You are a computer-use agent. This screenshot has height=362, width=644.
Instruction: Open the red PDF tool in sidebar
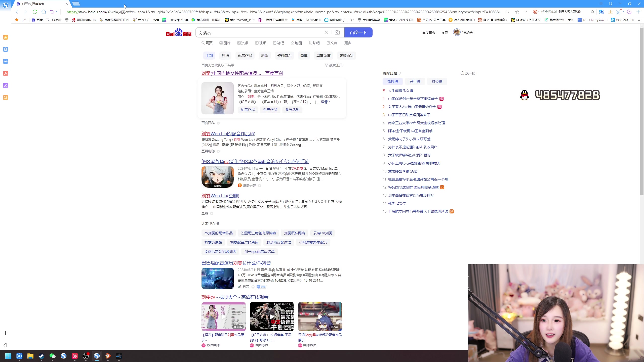click(6, 73)
